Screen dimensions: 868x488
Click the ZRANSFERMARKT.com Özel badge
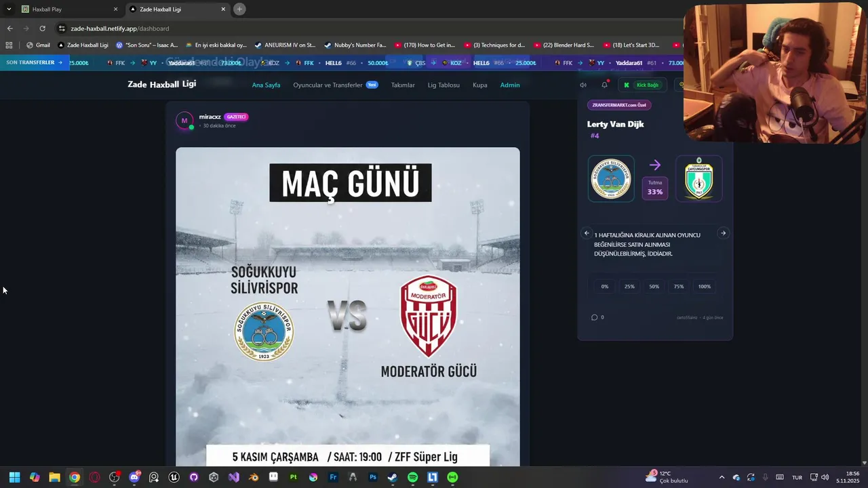619,105
